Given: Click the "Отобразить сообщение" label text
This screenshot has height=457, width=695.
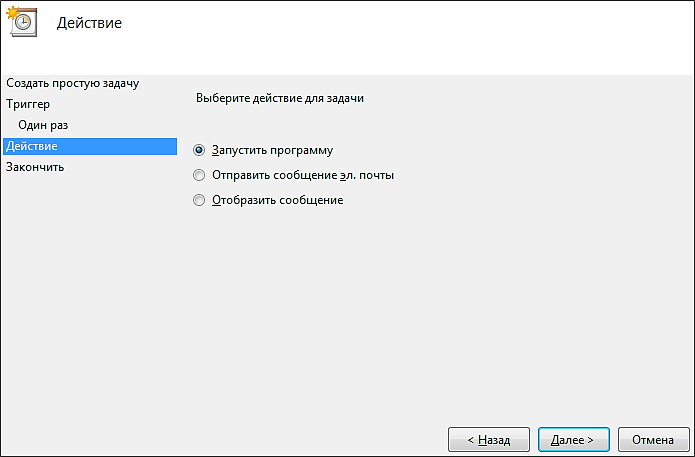Looking at the screenshot, I should tap(277, 200).
